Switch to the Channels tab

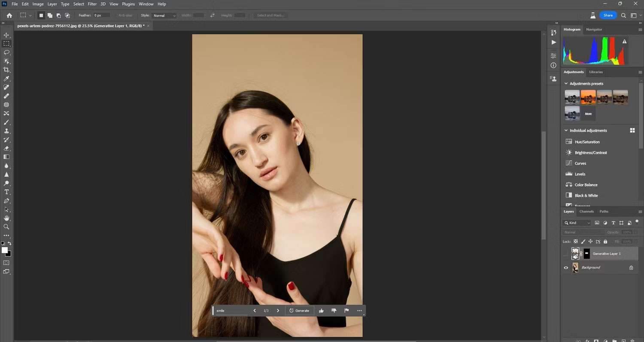point(586,212)
